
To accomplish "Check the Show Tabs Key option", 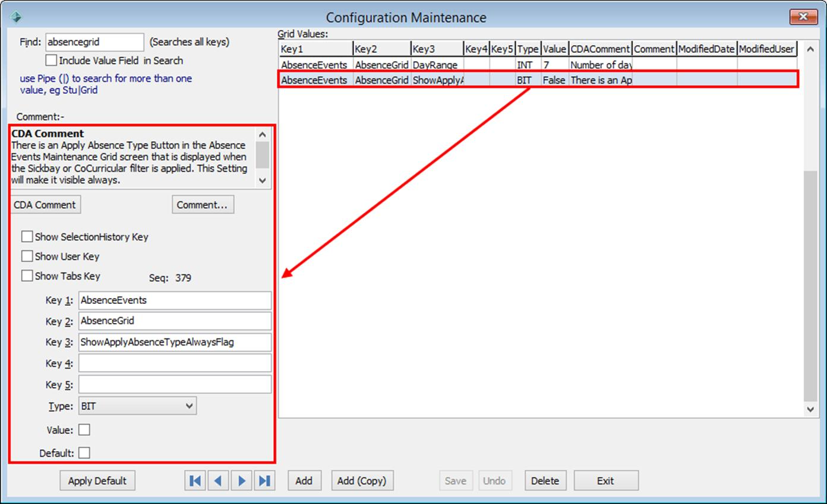I will 27,276.
